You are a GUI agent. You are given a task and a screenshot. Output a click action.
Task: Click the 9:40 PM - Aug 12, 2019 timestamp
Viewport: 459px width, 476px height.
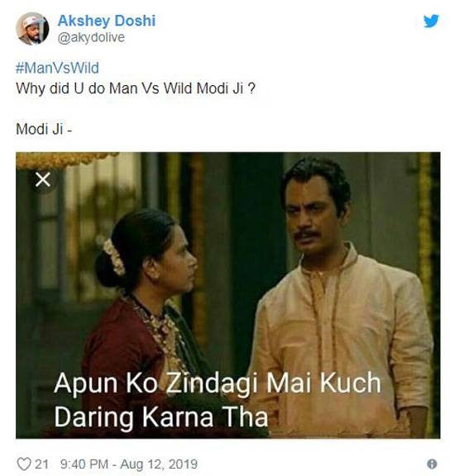129,464
